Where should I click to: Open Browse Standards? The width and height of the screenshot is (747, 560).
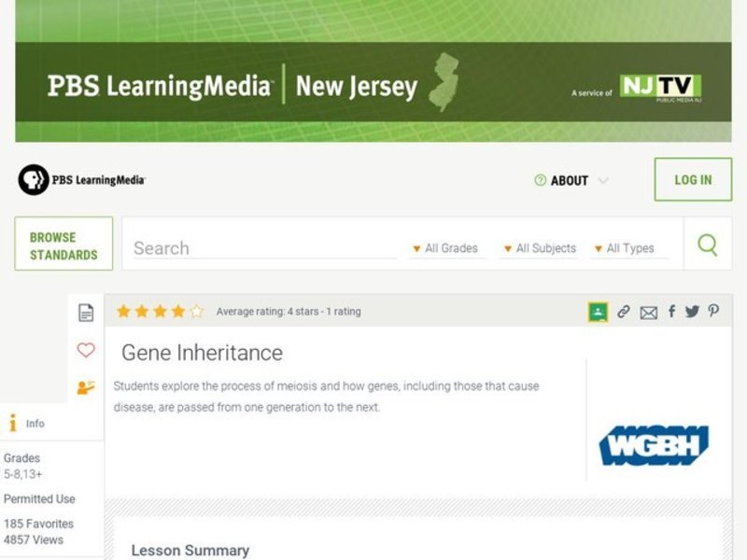pos(63,243)
